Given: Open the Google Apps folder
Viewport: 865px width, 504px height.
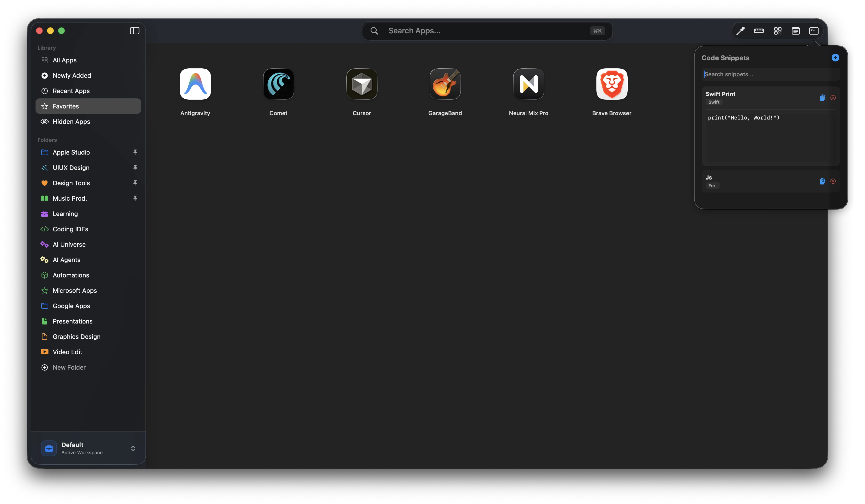Looking at the screenshot, I should tap(88, 306).
